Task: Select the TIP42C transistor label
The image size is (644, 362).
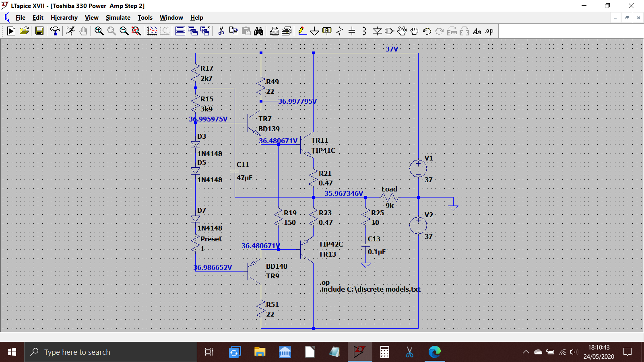Action: coord(331,244)
